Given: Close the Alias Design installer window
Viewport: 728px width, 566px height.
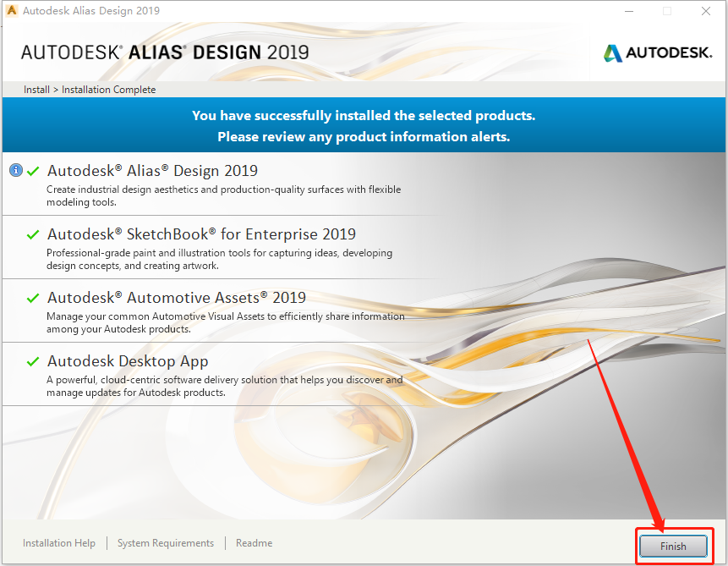Looking at the screenshot, I should pos(706,11).
